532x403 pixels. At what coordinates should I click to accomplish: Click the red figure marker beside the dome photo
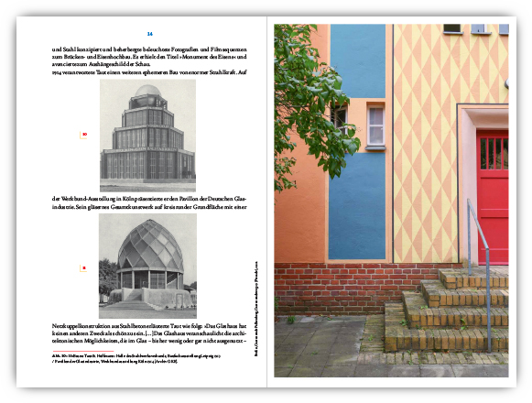click(x=83, y=268)
